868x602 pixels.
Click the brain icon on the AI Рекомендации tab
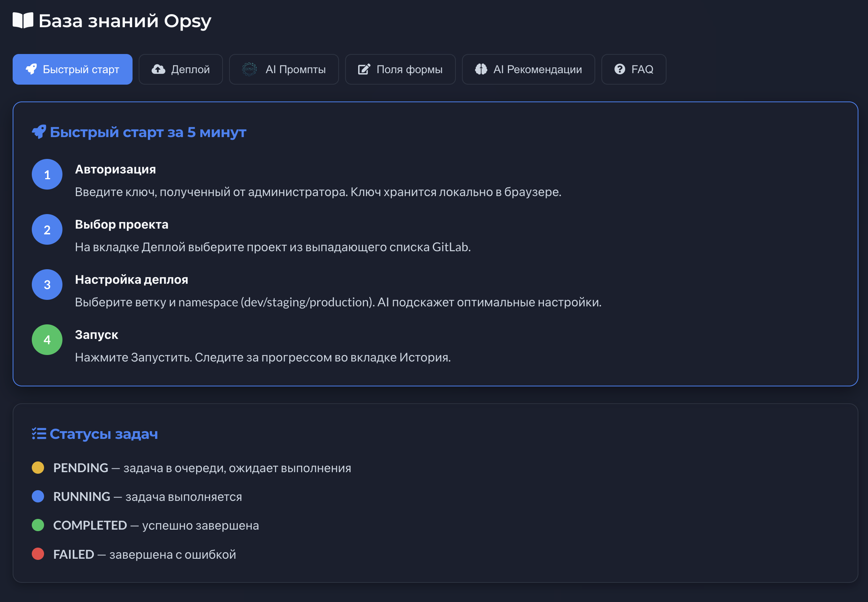[x=481, y=69]
